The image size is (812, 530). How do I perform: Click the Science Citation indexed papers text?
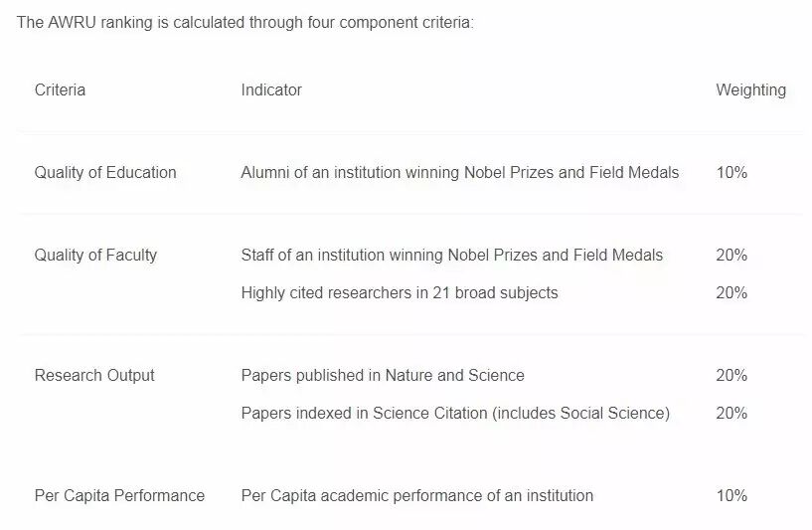[x=455, y=414]
